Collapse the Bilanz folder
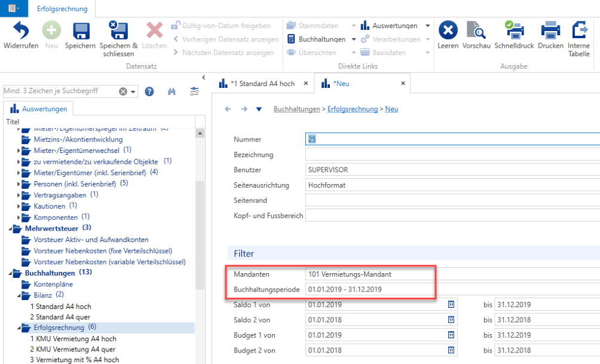Viewport: 600px width, 364px height. [x=19, y=296]
